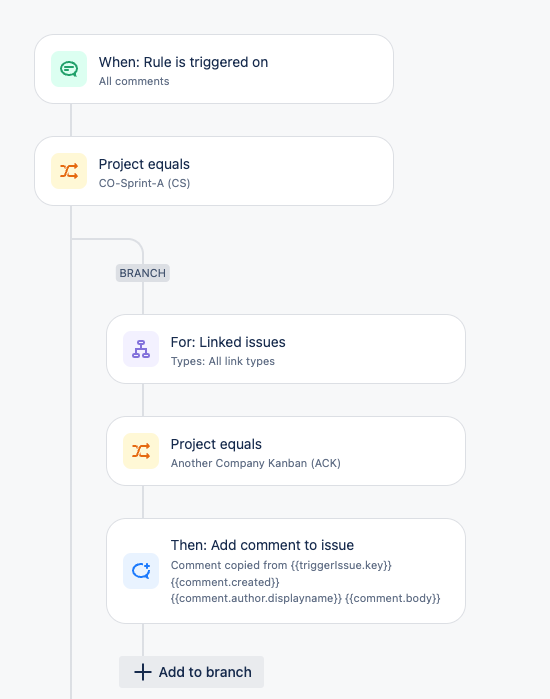This screenshot has height=699, width=550.
Task: Click the purple linked issues branch icon
Action: (x=141, y=349)
